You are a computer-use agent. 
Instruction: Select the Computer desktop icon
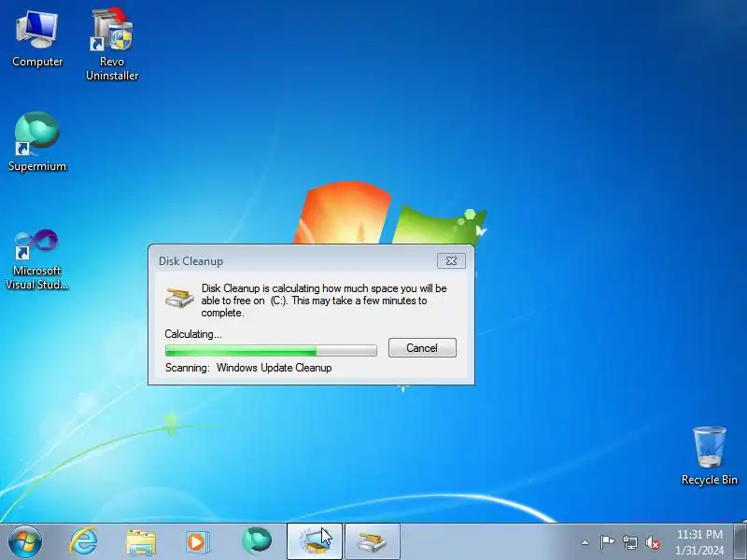point(37,40)
